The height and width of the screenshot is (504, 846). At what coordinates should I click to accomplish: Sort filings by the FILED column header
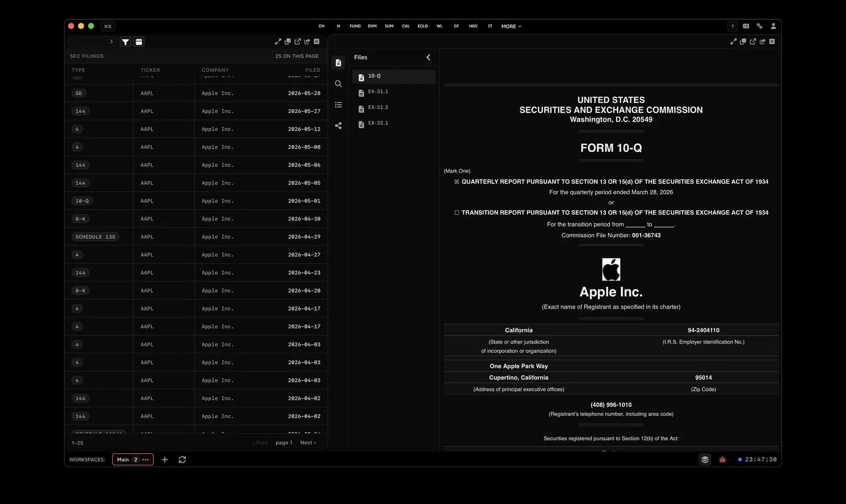coord(312,70)
